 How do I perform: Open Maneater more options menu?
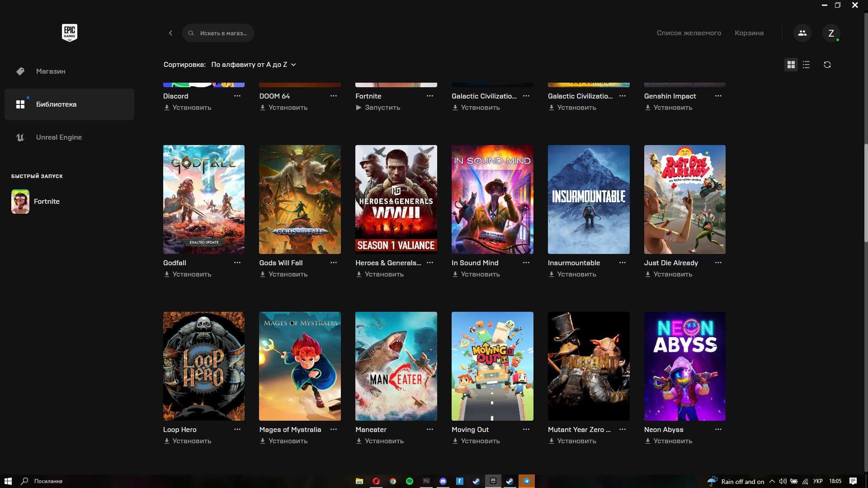430,429
